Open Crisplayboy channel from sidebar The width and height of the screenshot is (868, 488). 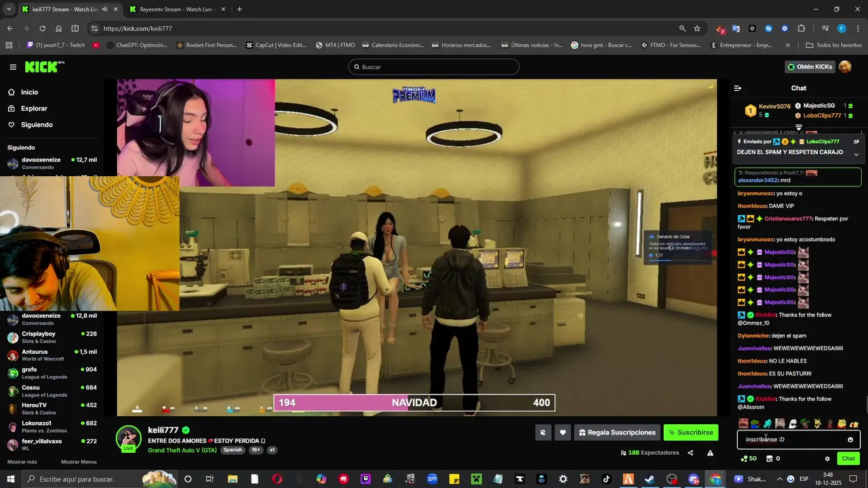[x=52, y=338]
